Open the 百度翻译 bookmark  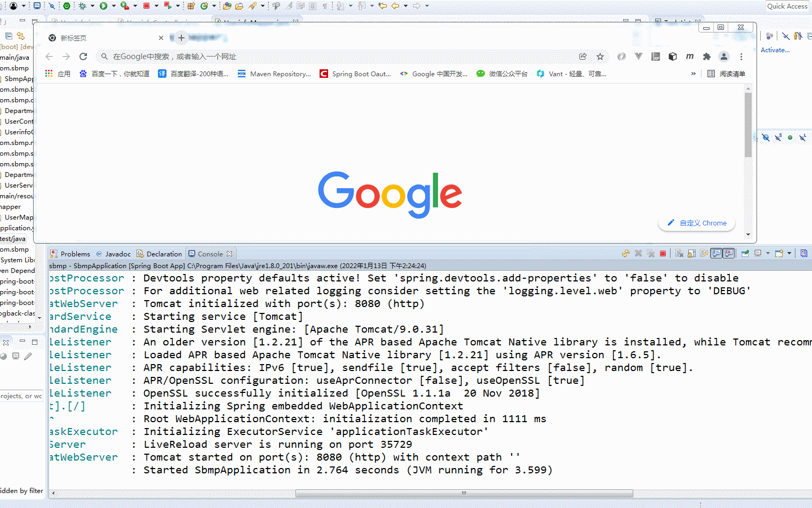click(x=193, y=74)
